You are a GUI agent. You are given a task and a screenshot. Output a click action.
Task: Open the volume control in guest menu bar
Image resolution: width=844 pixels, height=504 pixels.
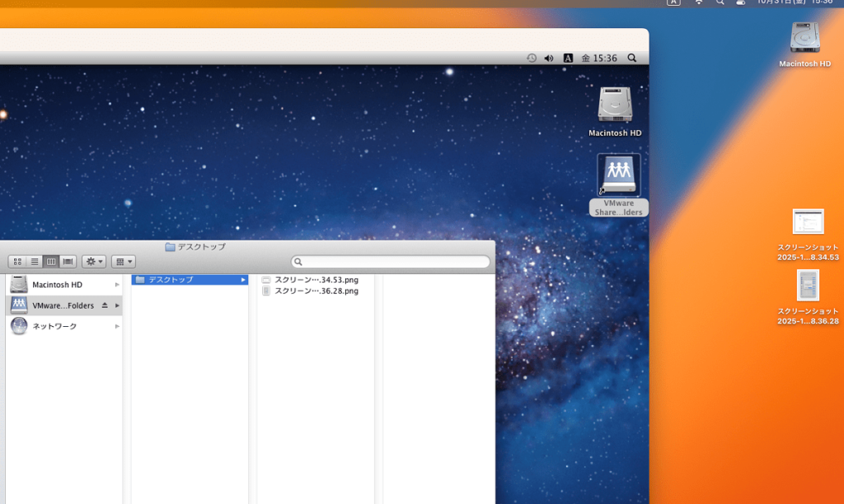click(x=549, y=58)
